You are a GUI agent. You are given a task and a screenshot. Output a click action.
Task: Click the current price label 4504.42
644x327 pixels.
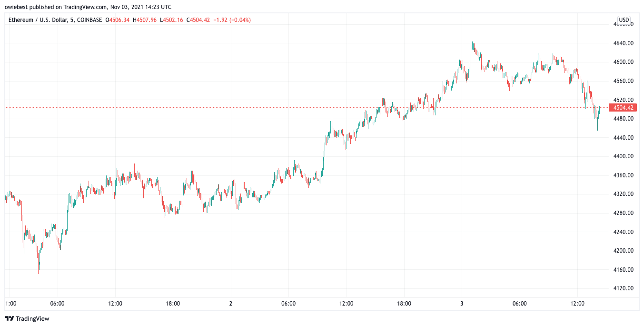click(x=623, y=108)
